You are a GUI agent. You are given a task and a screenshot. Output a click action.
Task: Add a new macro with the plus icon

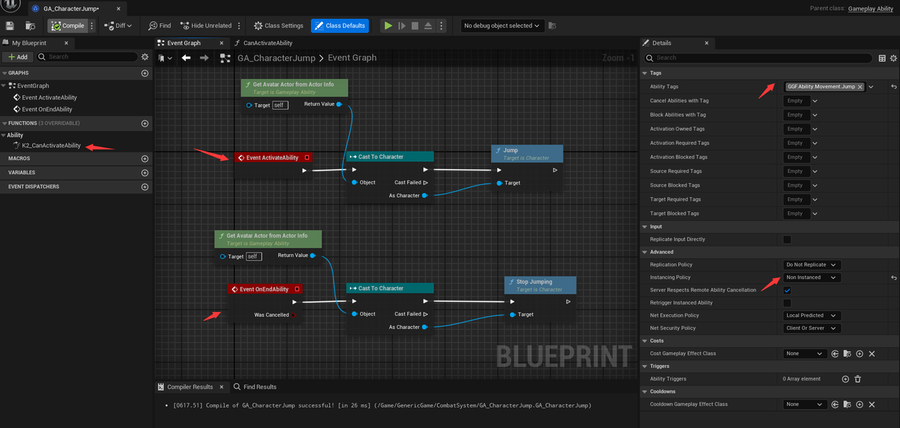(145, 158)
